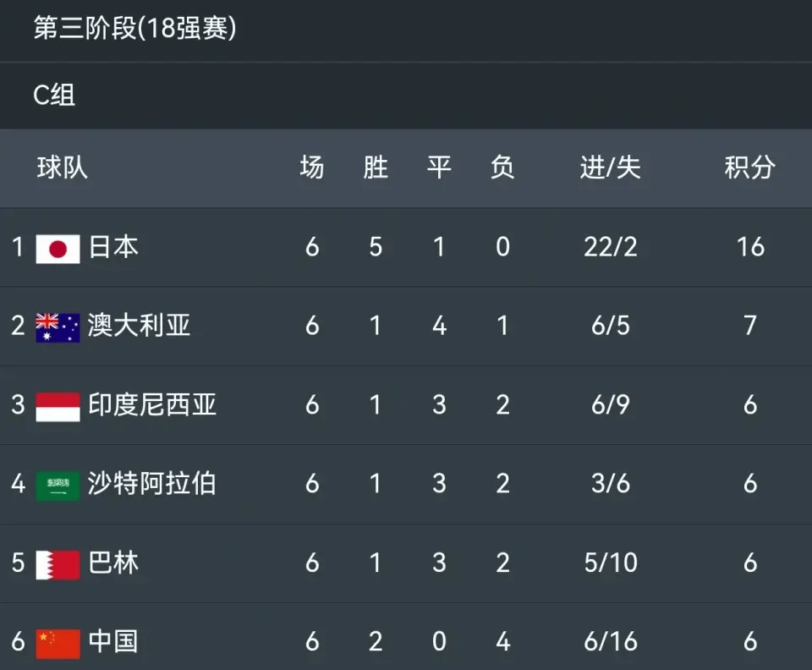
Task: Click the 球队 column header
Action: pyautogui.click(x=62, y=167)
